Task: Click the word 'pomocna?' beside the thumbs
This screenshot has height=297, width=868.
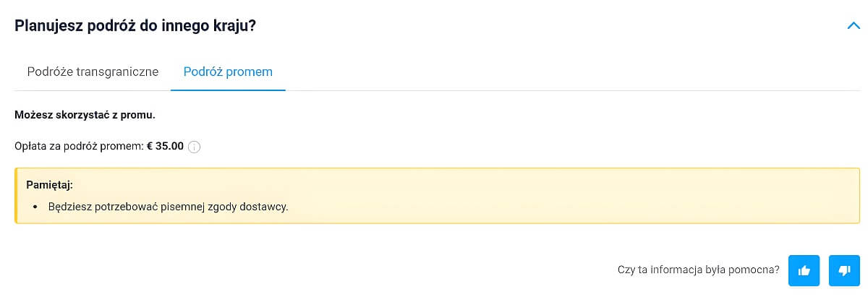Action: click(757, 270)
